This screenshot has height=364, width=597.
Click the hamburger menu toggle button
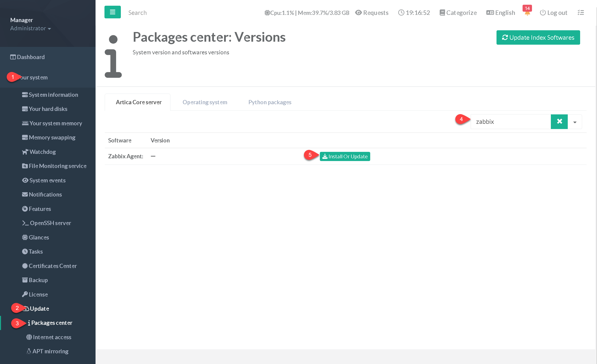(112, 12)
